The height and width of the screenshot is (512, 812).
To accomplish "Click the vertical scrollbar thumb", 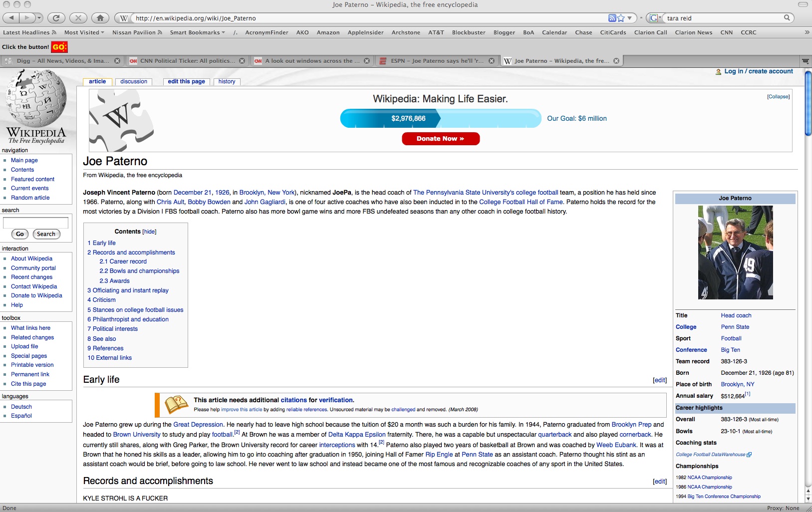I will pos(808,103).
